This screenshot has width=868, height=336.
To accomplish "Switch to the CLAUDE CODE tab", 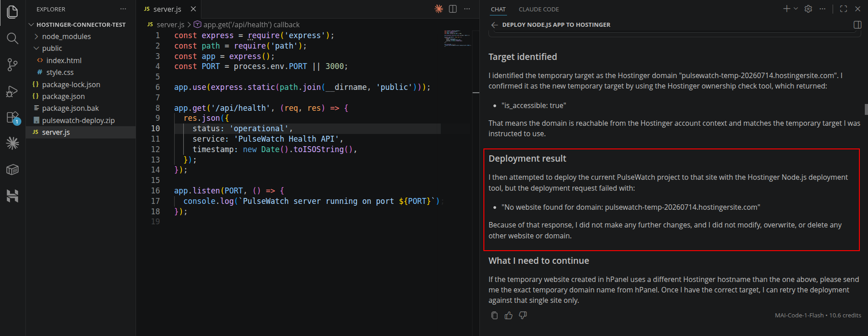I will pos(539,9).
